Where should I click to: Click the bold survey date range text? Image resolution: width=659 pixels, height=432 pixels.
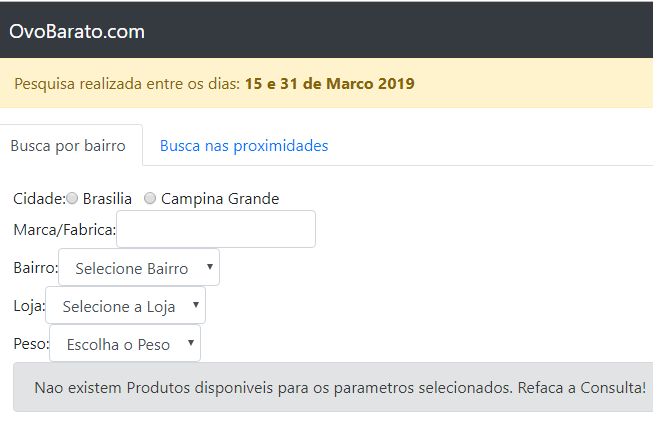click(330, 84)
